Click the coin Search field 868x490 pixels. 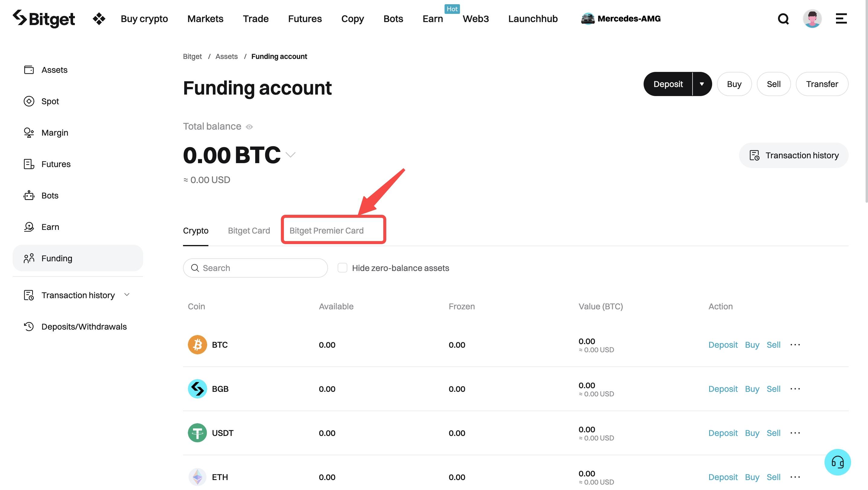point(255,268)
